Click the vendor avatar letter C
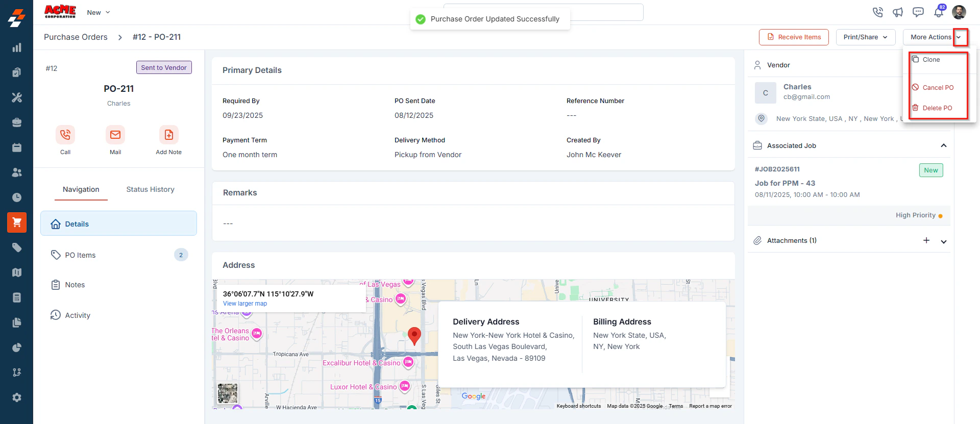 [766, 93]
